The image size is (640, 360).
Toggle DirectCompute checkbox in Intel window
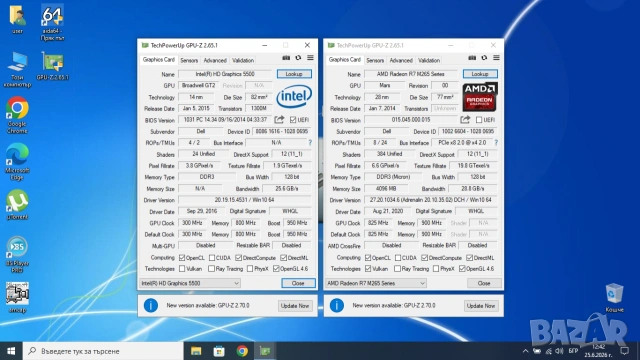pyautogui.click(x=239, y=258)
